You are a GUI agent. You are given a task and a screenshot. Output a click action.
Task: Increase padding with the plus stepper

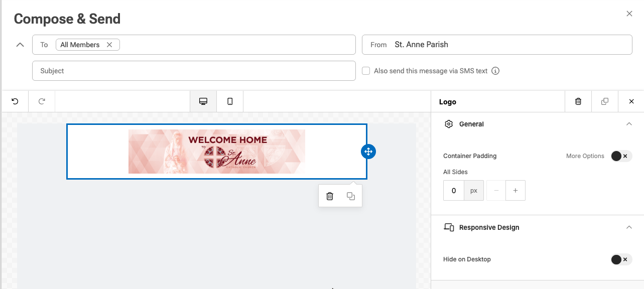(516, 191)
